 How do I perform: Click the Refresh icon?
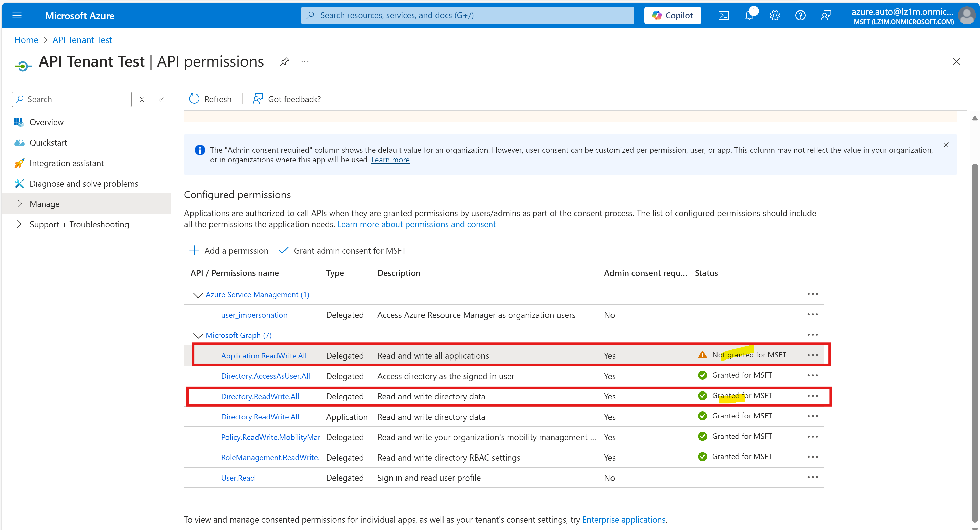(194, 99)
